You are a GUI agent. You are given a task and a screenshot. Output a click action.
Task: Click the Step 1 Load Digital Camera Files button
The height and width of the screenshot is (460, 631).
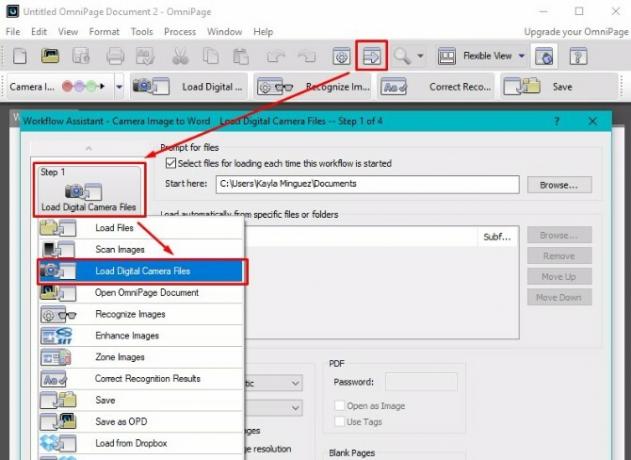89,190
